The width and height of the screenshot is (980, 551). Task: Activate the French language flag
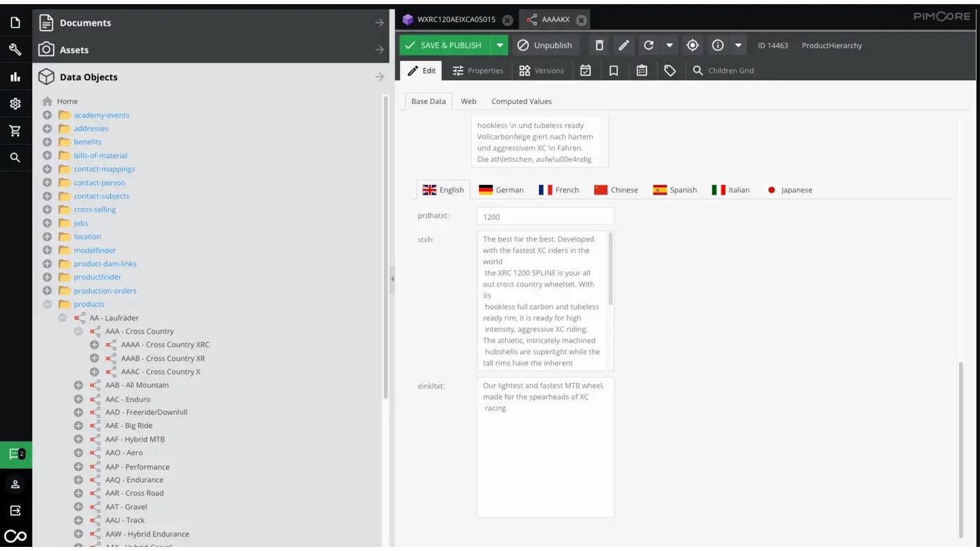point(559,190)
